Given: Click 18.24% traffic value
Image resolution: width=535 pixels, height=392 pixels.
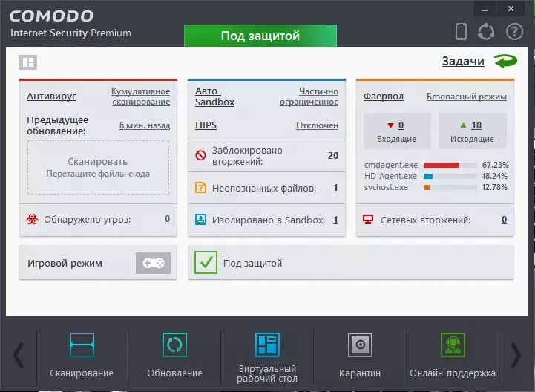Looking at the screenshot, I should click(494, 176).
